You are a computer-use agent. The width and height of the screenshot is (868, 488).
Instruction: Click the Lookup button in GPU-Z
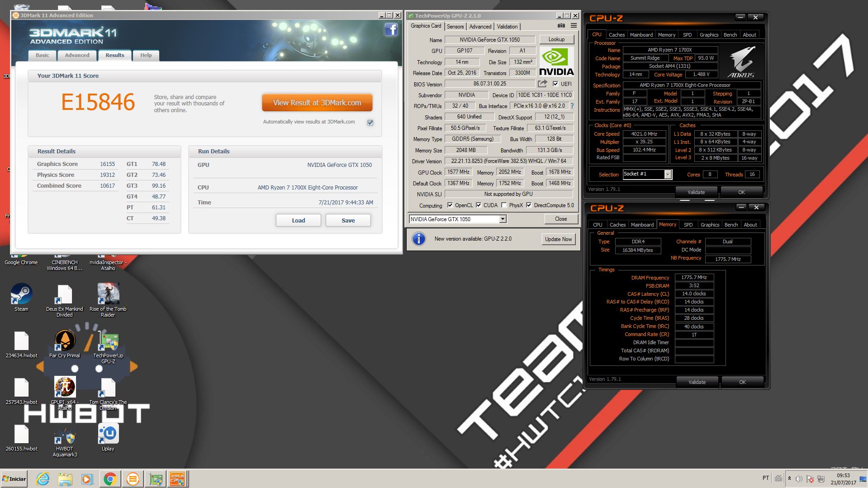click(556, 39)
